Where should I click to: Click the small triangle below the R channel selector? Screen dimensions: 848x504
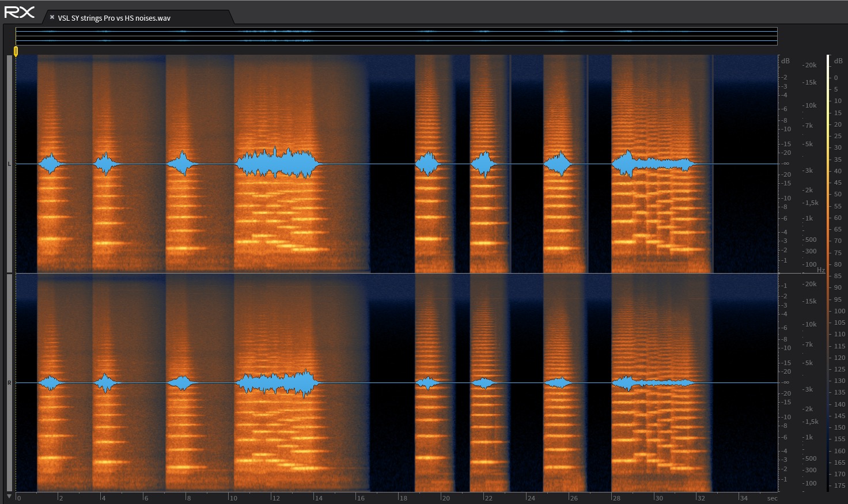[x=9, y=496]
